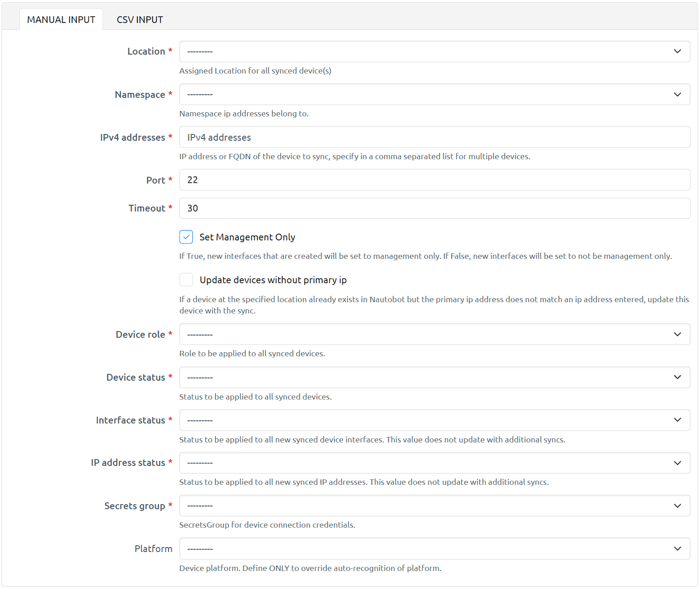Image resolution: width=700 pixels, height=589 pixels.
Task: Uncheck the Set Management Only checkbox
Action: click(x=186, y=237)
